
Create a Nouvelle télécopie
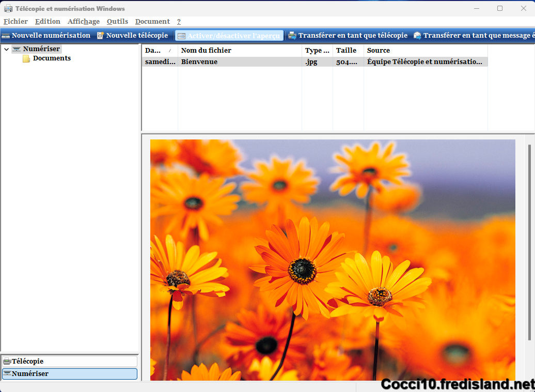[x=133, y=36]
